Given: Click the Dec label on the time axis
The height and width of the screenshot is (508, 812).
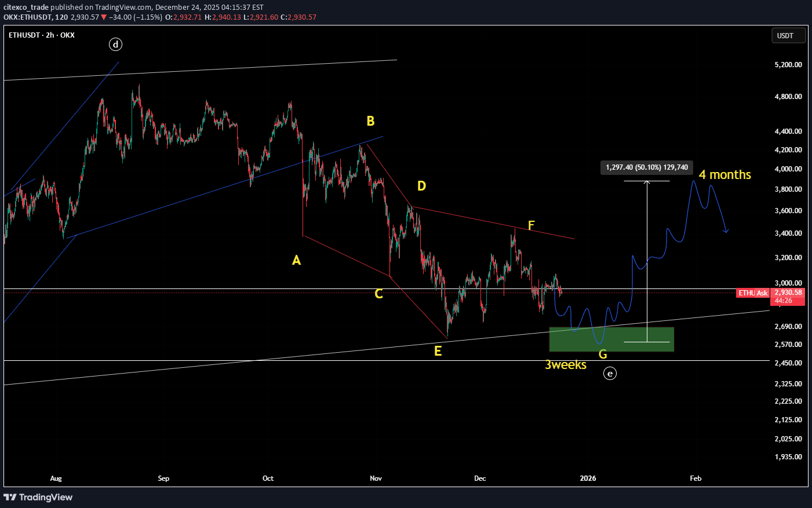Looking at the screenshot, I should (x=479, y=478).
